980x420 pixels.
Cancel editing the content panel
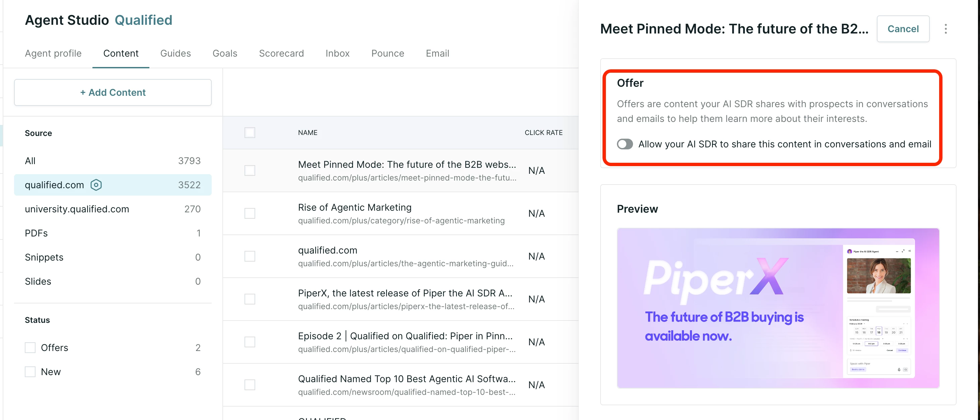(x=903, y=29)
